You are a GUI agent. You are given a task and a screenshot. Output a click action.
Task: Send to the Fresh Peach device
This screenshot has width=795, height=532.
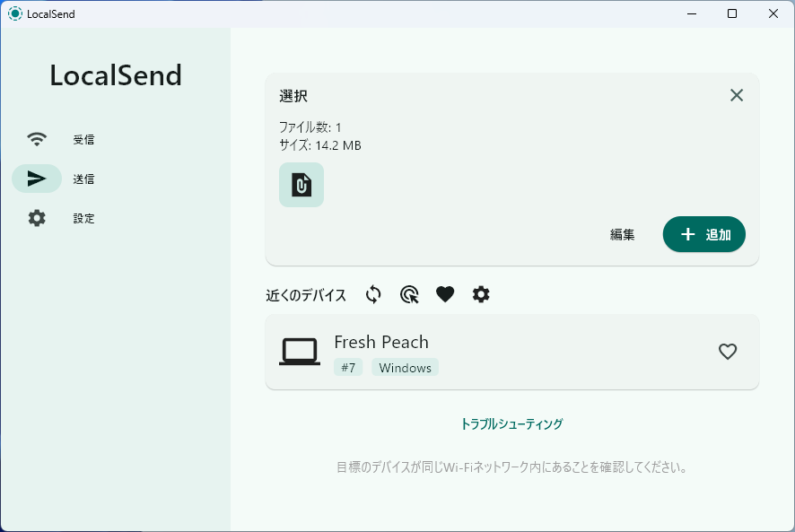click(512, 352)
